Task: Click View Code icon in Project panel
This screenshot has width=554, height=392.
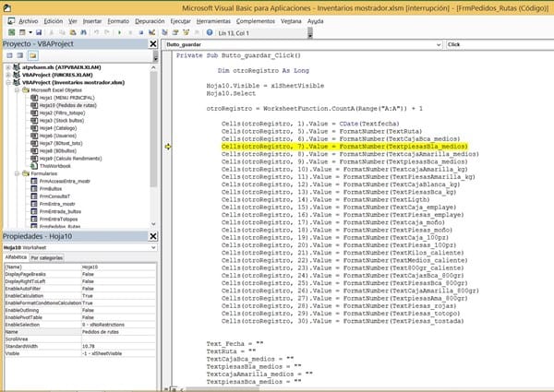Action: tap(8, 55)
